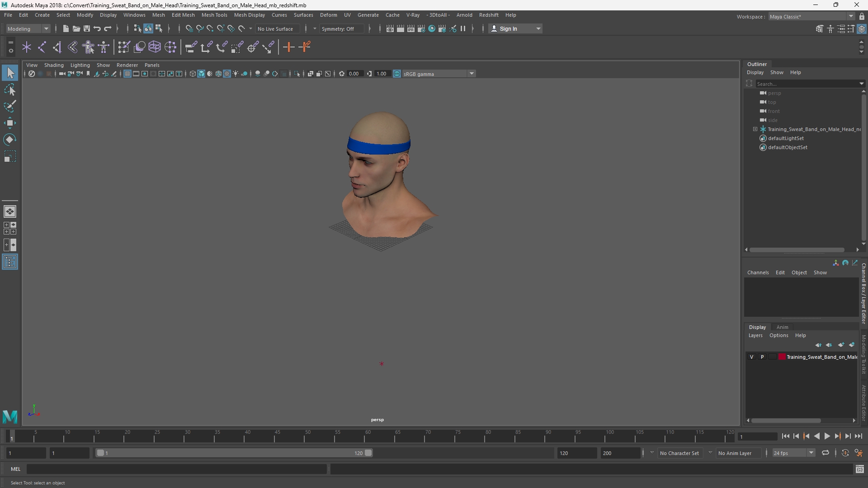Open the Attribute Editor side tab
Viewport: 868px width, 488px height.
pos(863,403)
